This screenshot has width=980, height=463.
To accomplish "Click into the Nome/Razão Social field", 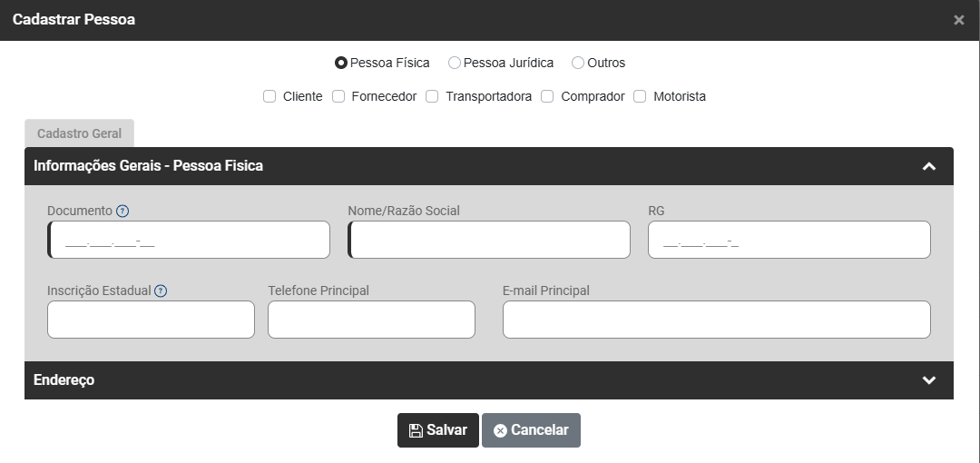I will click(x=489, y=241).
